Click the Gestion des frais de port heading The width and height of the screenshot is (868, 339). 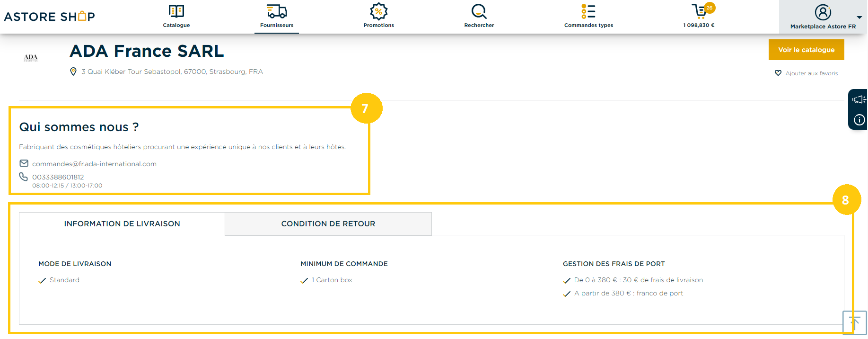coord(614,264)
